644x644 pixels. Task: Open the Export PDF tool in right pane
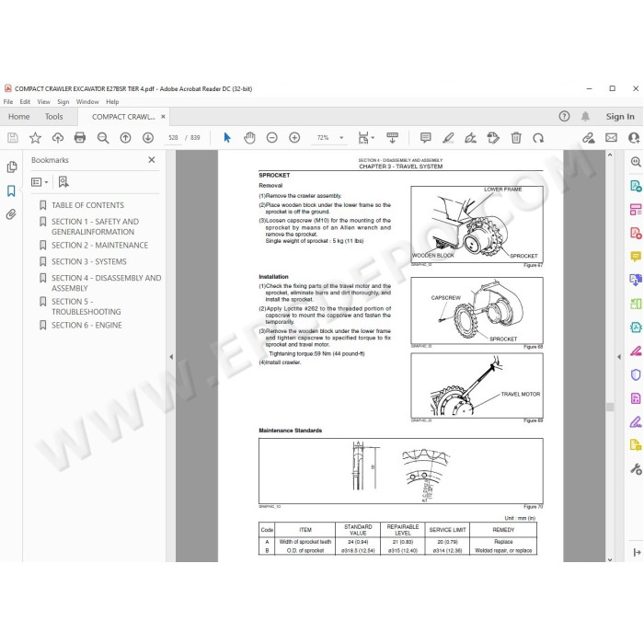(x=636, y=186)
